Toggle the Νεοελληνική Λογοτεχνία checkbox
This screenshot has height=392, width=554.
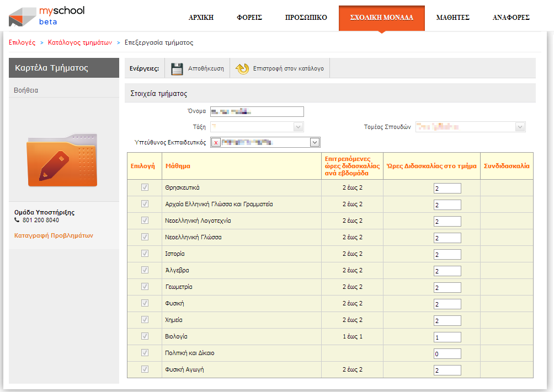(x=145, y=221)
